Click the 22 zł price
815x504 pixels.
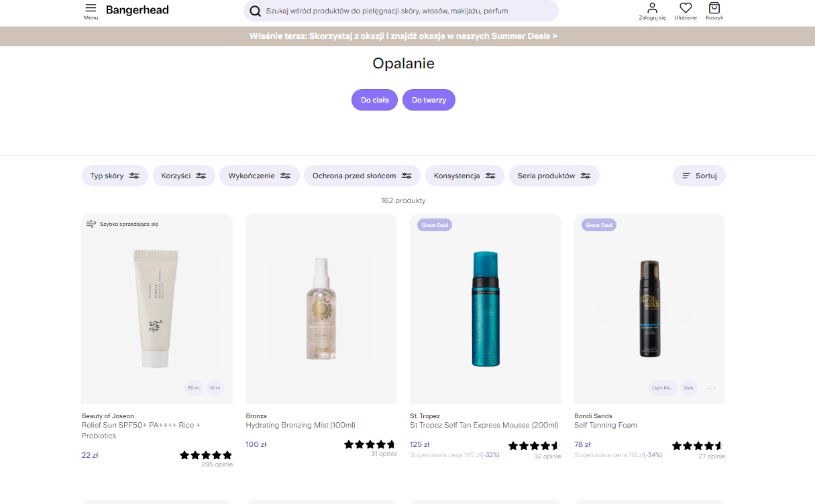coord(90,455)
